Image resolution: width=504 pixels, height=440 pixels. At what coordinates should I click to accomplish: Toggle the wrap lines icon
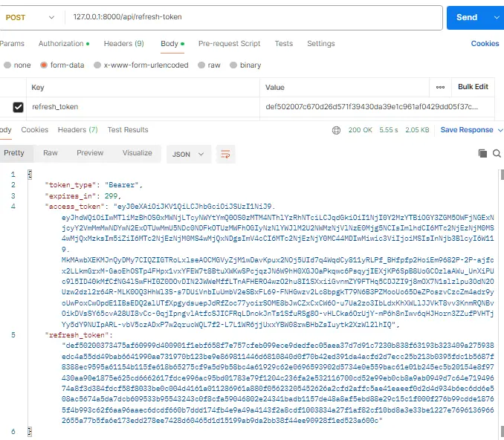226,155
